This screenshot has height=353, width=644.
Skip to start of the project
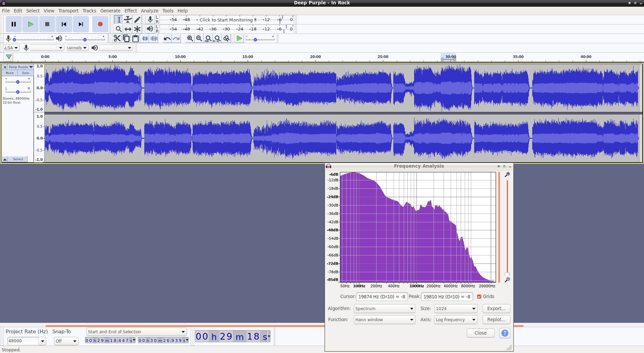64,24
